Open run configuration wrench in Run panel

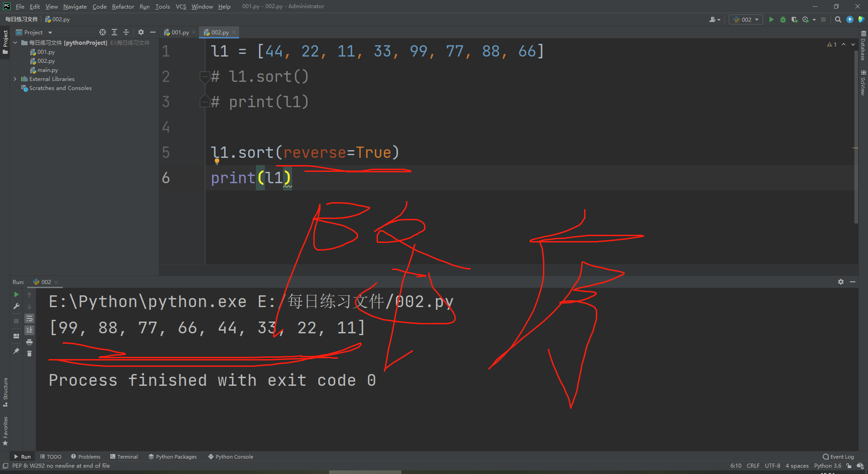pos(17,306)
